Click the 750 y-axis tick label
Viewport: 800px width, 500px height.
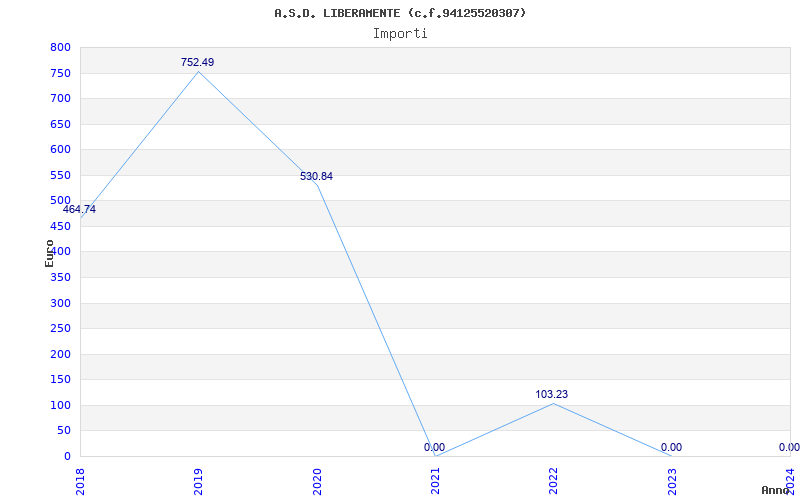(x=60, y=73)
